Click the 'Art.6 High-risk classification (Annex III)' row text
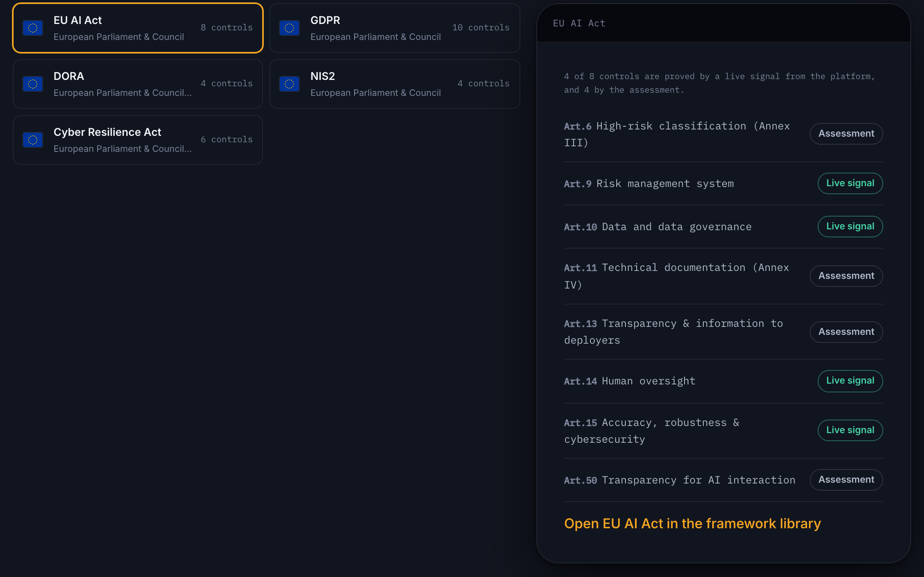This screenshot has height=577, width=924. point(677,134)
